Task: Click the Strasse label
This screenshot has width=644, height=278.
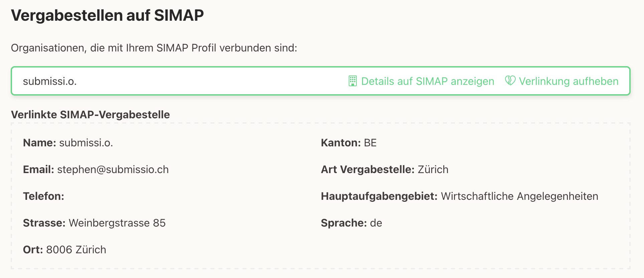Action: (44, 223)
